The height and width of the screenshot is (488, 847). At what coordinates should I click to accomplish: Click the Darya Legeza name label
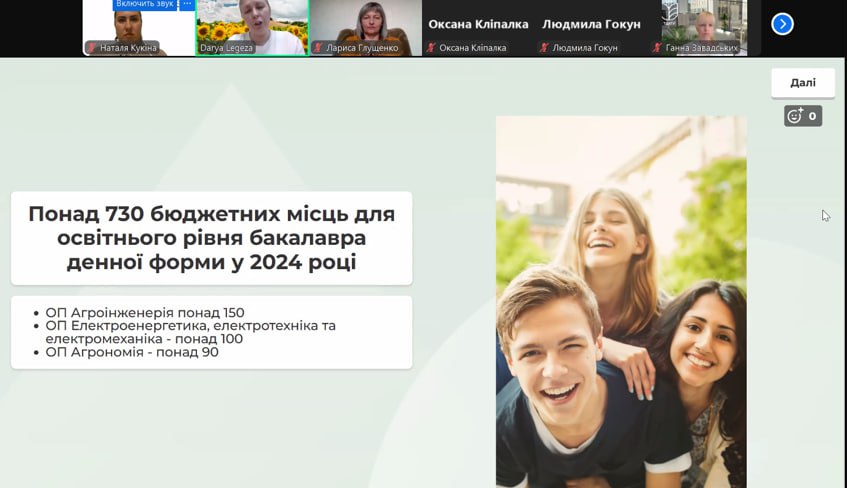[226, 48]
